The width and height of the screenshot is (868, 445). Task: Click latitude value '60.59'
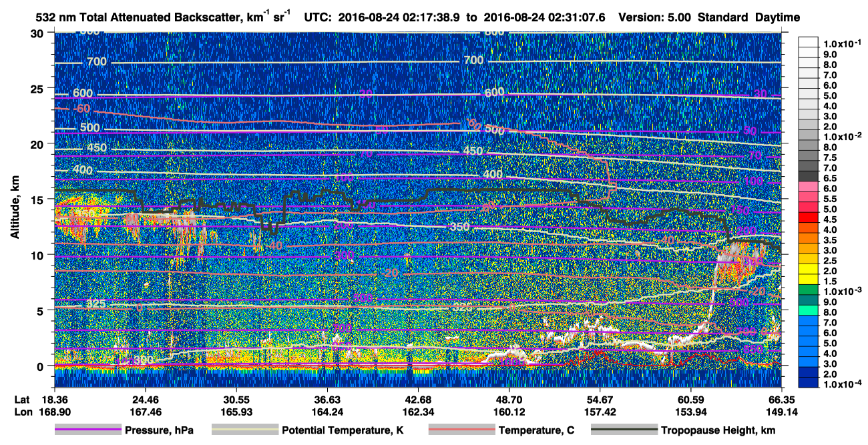click(x=690, y=399)
